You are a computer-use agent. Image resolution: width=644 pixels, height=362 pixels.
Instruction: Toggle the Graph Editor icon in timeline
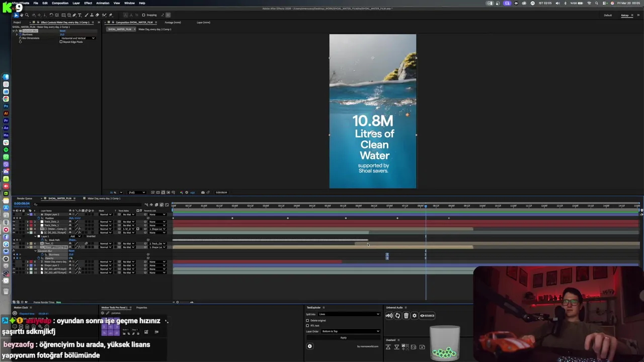167,205
